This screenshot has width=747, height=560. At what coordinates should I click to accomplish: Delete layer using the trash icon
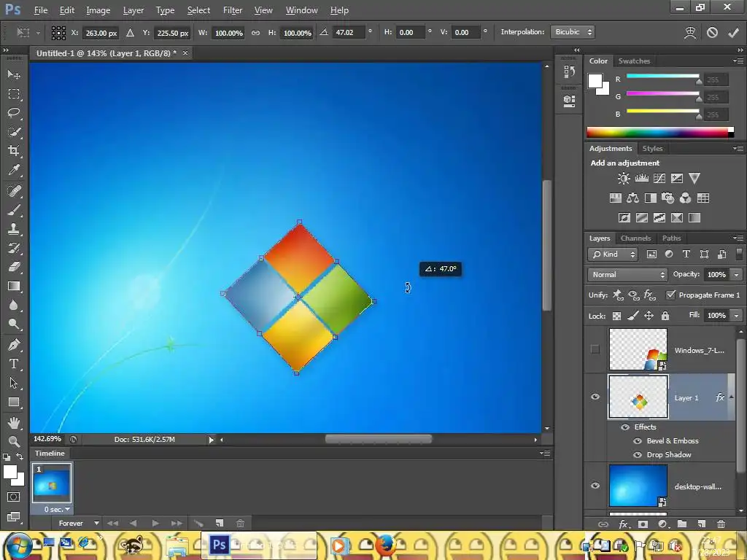pyautogui.click(x=721, y=524)
